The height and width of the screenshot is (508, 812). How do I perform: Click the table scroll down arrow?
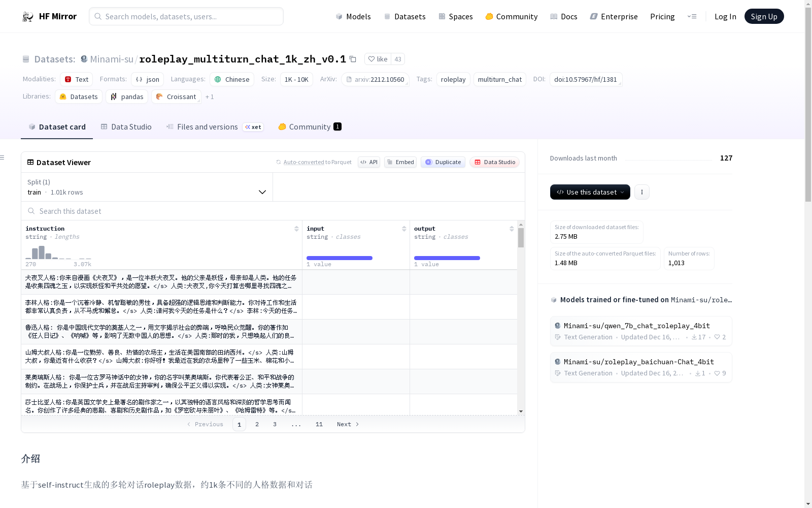(521, 411)
